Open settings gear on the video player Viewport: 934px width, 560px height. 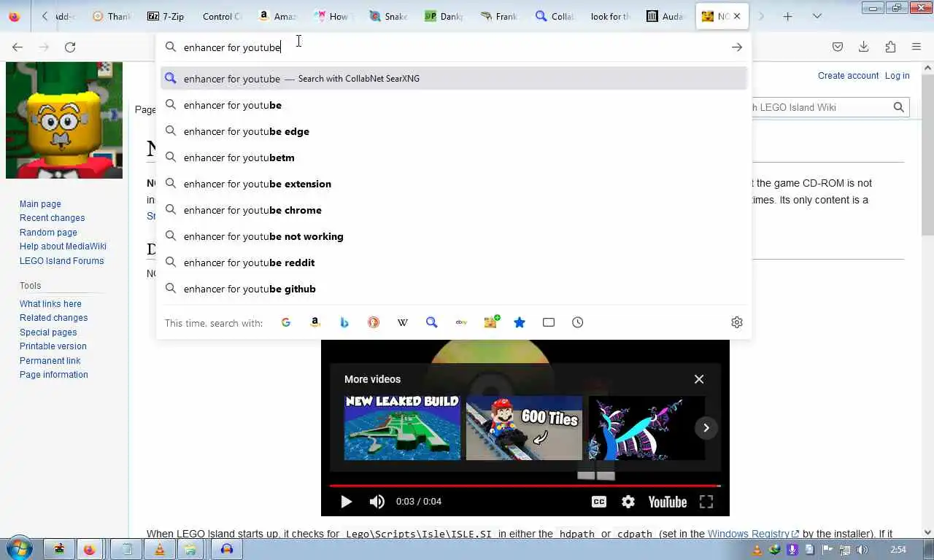coord(628,502)
